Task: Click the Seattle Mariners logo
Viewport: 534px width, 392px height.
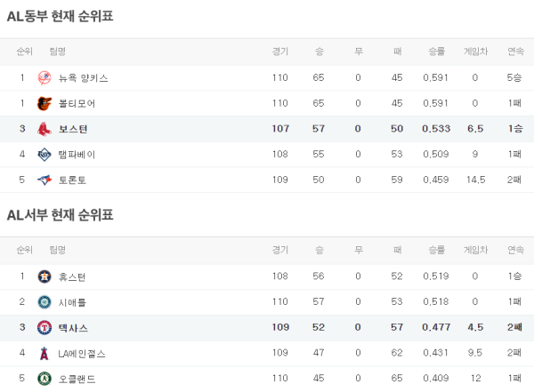Action: pyautogui.click(x=44, y=302)
